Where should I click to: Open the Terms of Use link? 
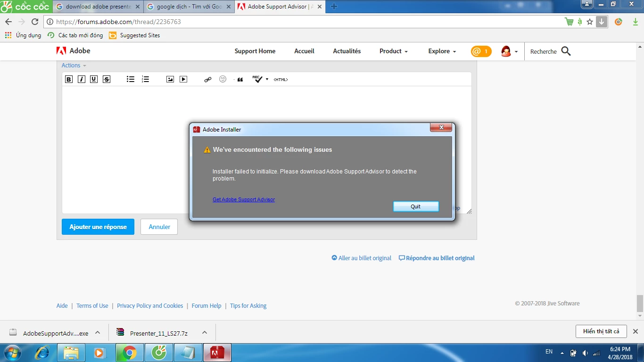92,305
